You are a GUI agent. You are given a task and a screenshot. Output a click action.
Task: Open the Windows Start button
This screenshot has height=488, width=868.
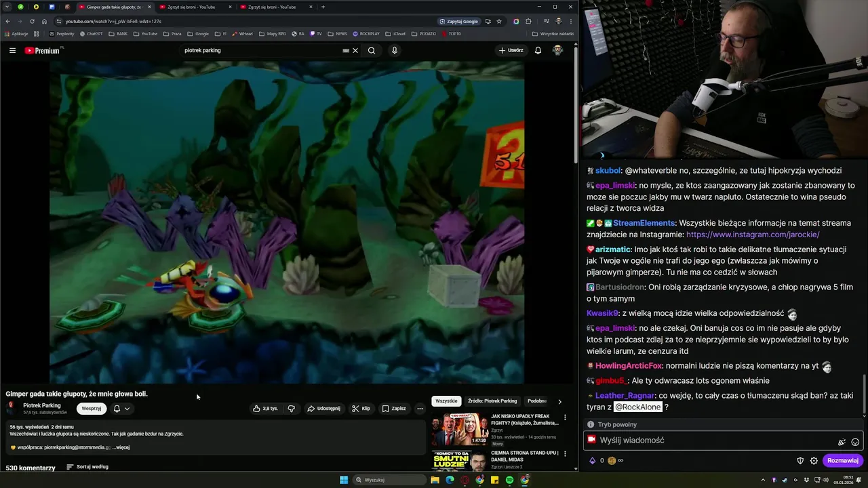point(344,480)
